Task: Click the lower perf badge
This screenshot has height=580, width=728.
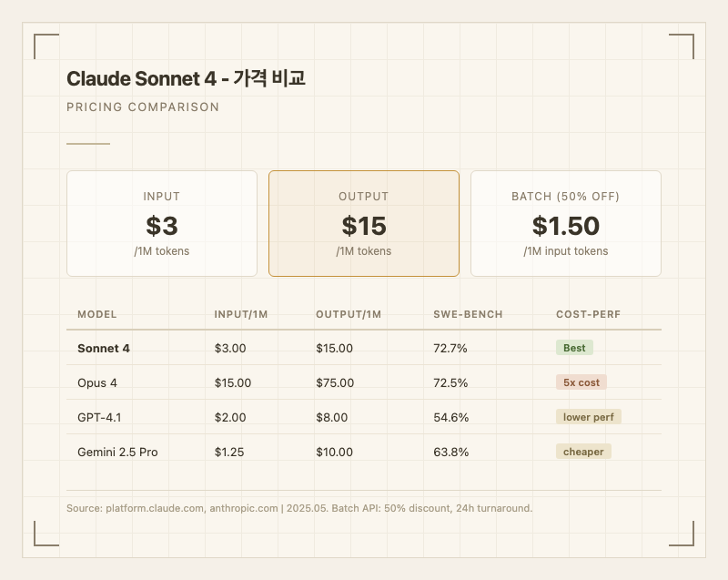Action: (588, 417)
